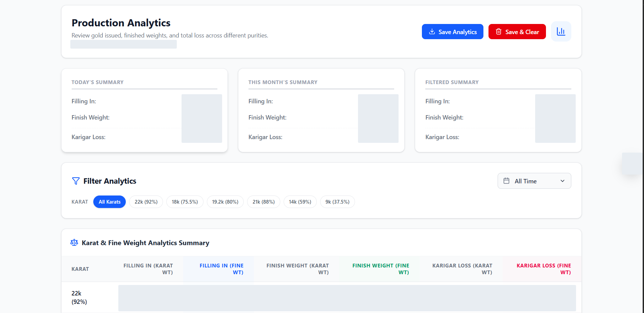Filter by 19.2k (80%) karat
This screenshot has height=313, width=644.
click(225, 202)
